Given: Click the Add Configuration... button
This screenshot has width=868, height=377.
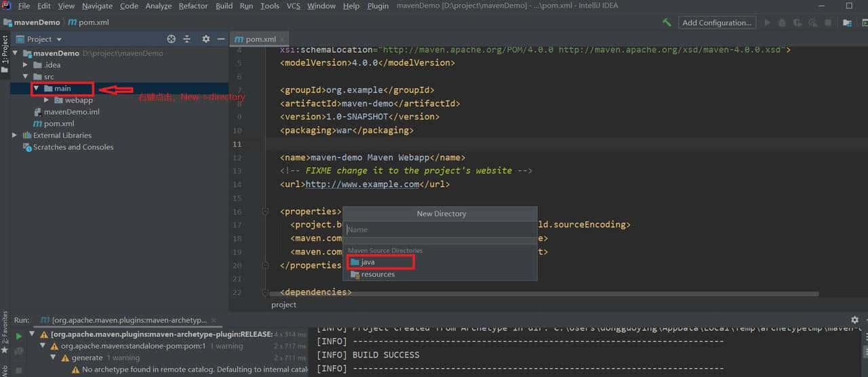Looking at the screenshot, I should [717, 22].
